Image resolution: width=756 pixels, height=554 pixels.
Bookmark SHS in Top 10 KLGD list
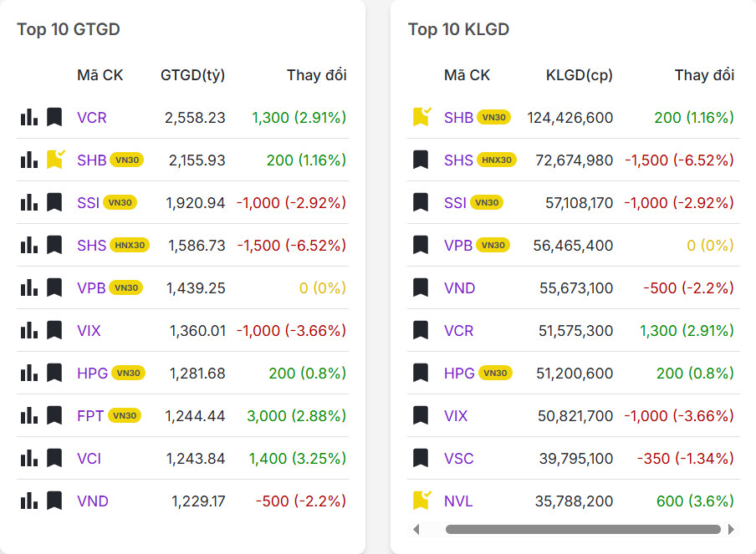(421, 160)
